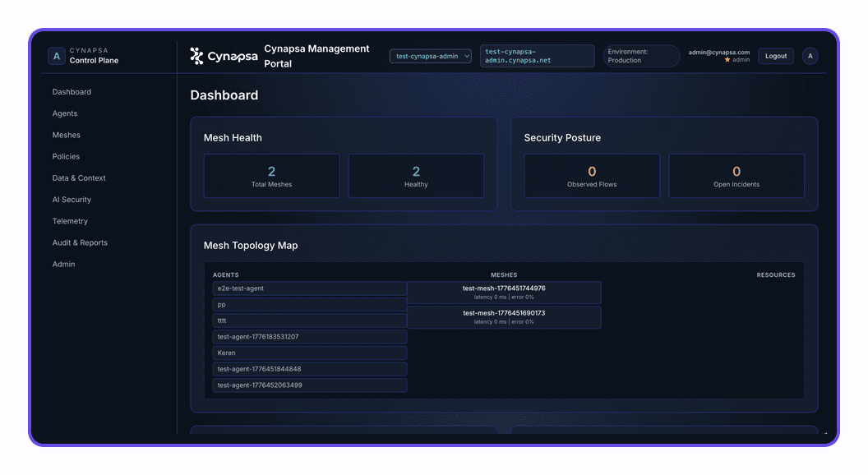Image resolution: width=868 pixels, height=475 pixels.
Task: Navigate to AI Security
Action: (x=72, y=200)
